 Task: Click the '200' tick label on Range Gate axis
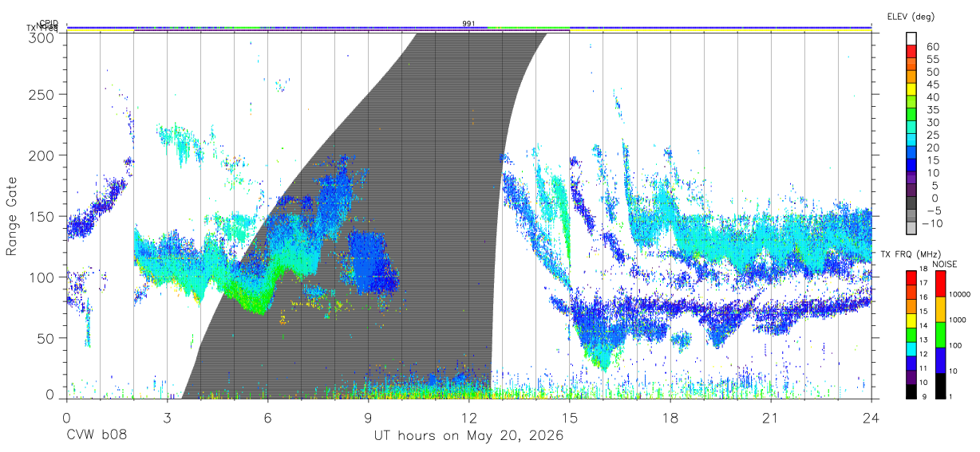pyautogui.click(x=42, y=155)
